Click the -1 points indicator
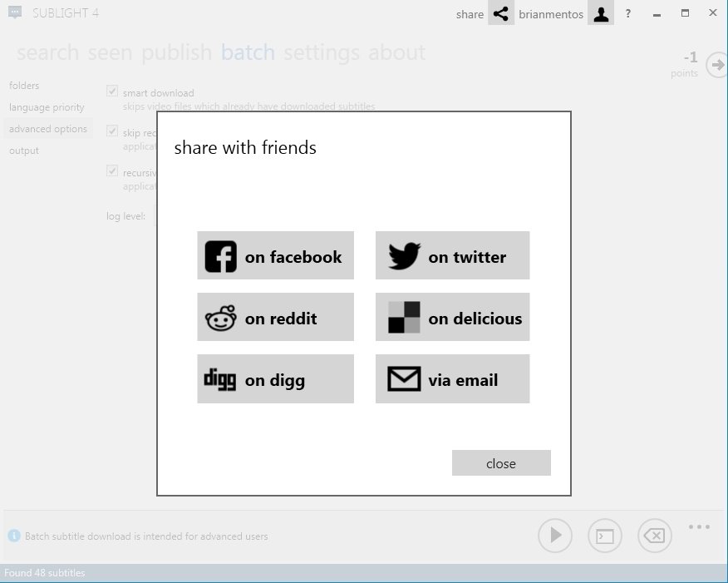This screenshot has height=583, width=728. (686, 64)
